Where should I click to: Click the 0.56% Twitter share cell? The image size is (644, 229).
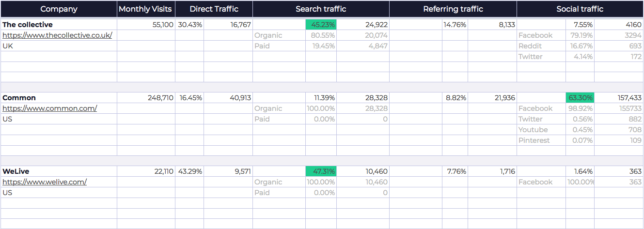[580, 119]
